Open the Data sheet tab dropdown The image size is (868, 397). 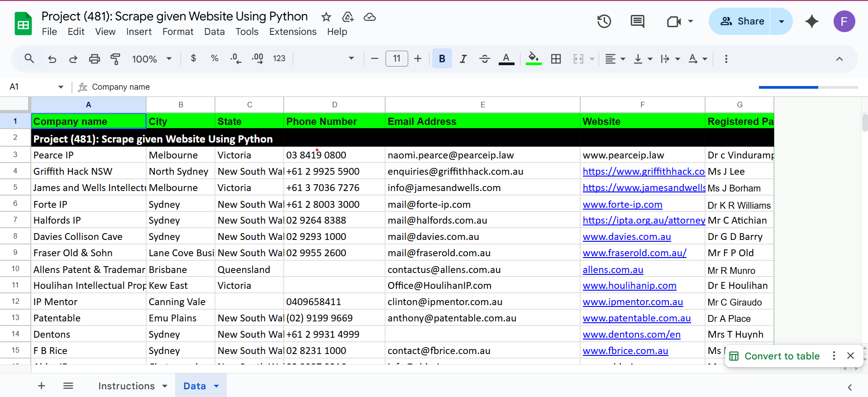[216, 386]
